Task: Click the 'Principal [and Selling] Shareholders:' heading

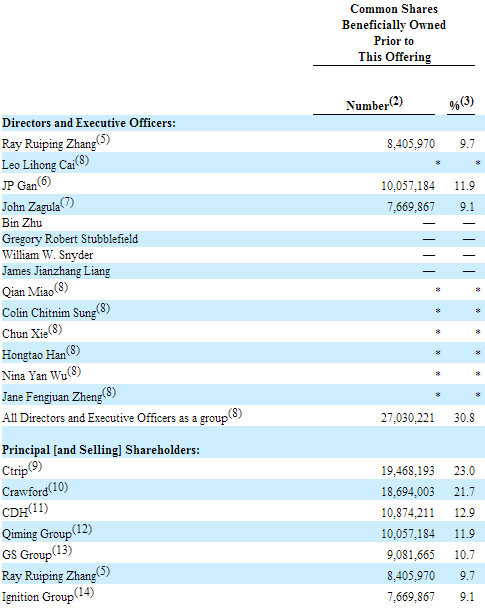Action: [x=101, y=450]
